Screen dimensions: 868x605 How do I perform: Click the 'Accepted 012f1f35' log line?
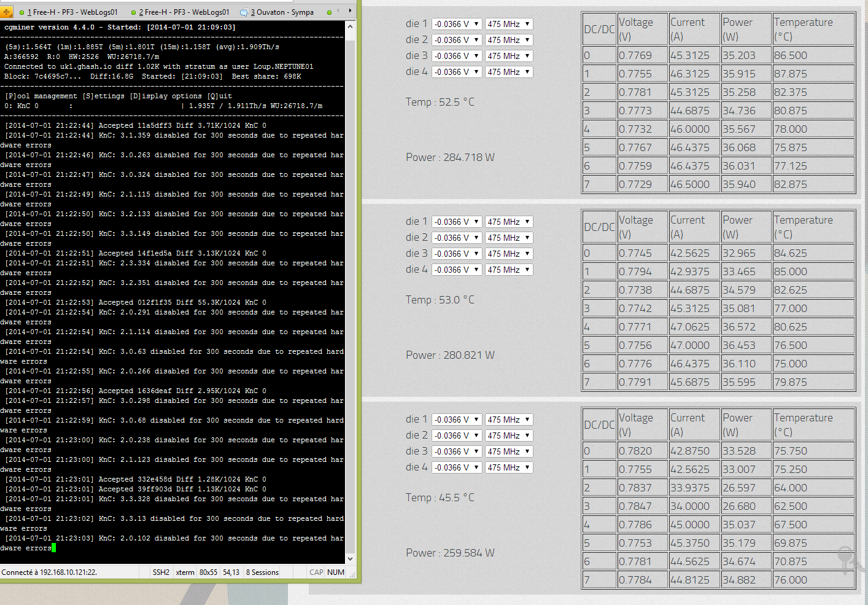click(x=136, y=302)
